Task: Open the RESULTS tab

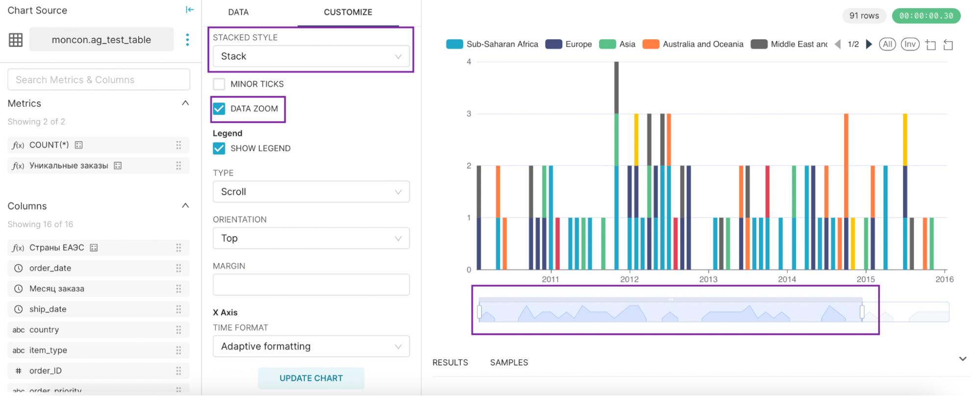Action: tap(450, 363)
